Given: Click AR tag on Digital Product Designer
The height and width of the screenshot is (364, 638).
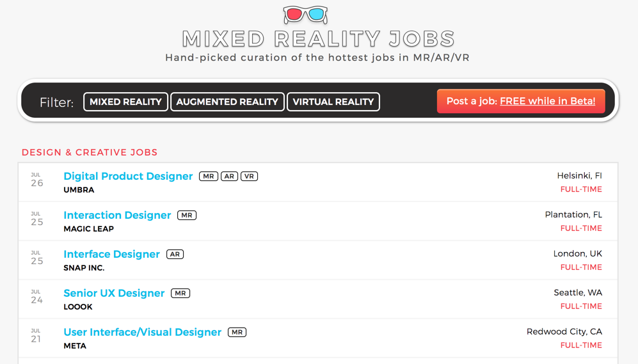Looking at the screenshot, I should (230, 176).
